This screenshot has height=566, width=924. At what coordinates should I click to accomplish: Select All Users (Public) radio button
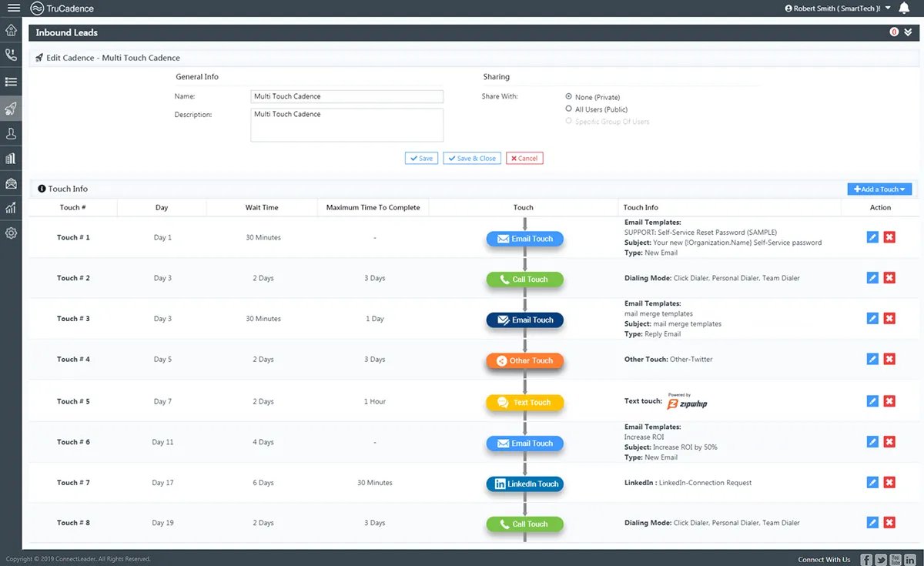click(x=569, y=109)
